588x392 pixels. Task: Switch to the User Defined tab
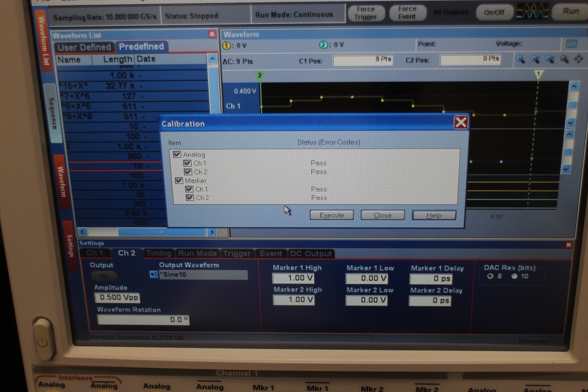tap(84, 47)
